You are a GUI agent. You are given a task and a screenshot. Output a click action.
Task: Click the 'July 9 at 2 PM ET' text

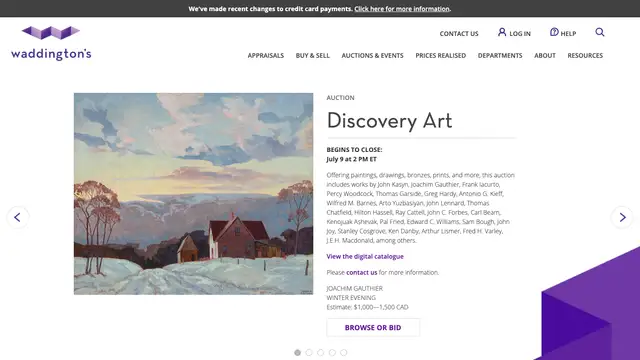click(351, 159)
